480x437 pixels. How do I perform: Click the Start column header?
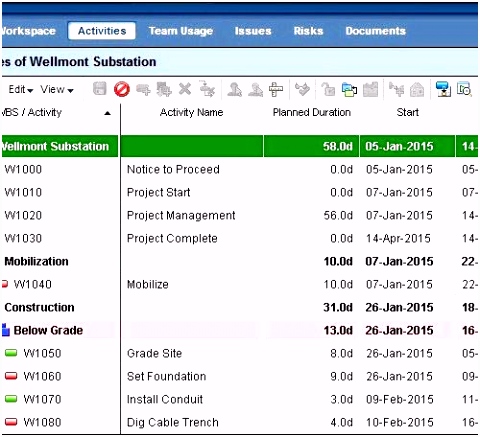tap(408, 112)
